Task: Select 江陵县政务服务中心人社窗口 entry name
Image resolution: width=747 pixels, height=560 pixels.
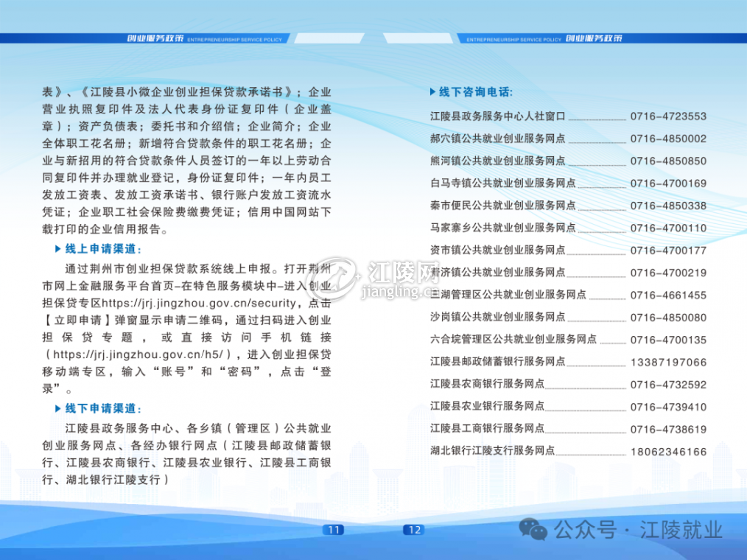Action: coord(497,116)
